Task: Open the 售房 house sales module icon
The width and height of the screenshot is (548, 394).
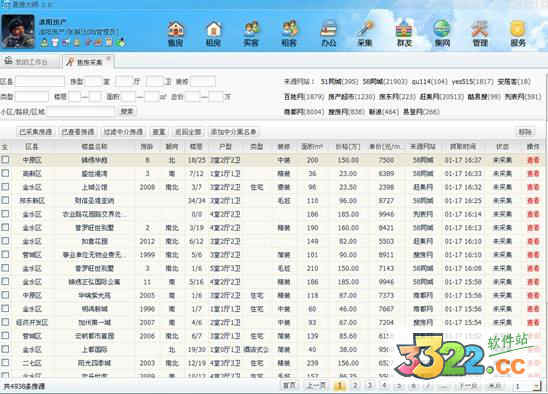Action: 176,34
